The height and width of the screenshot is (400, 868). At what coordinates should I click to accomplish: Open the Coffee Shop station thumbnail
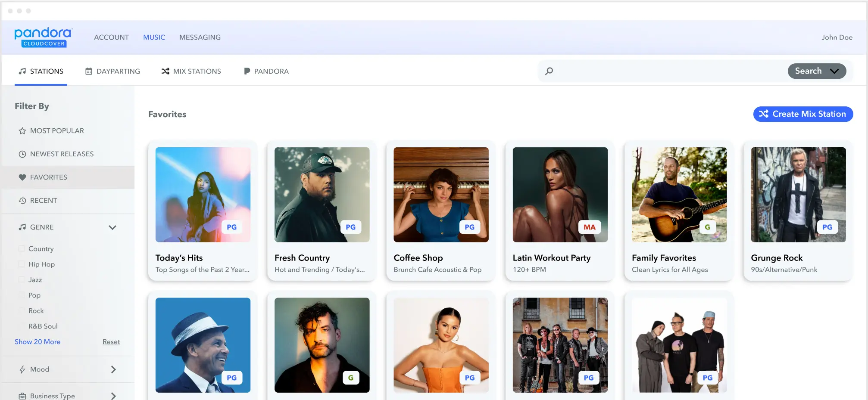[440, 195]
